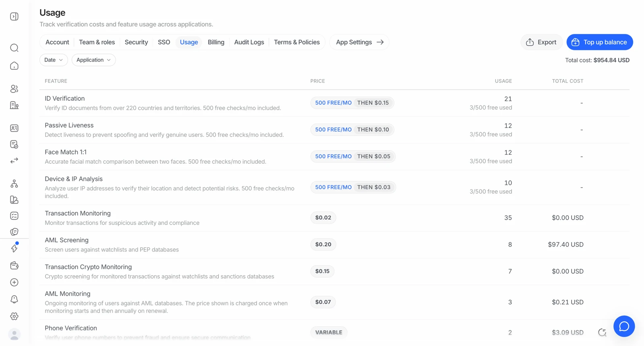Switch to the SSO tab
Screen dimensions: 644x346
click(x=164, y=42)
